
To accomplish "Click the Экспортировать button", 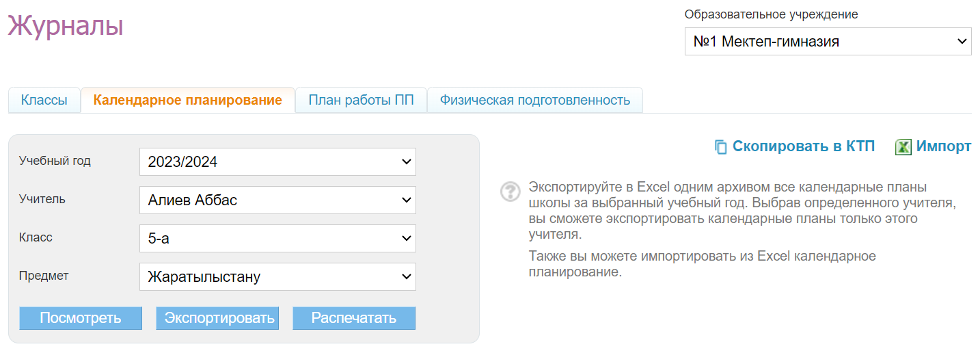I will [217, 318].
